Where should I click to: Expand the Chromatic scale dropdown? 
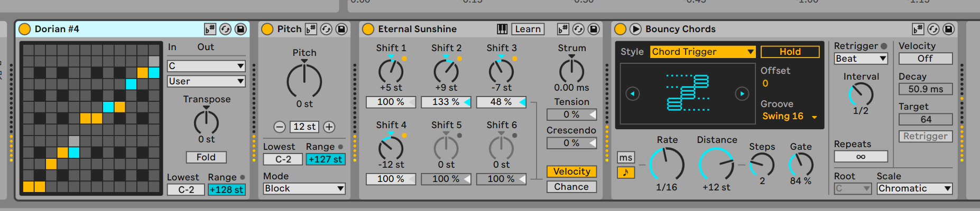(914, 188)
